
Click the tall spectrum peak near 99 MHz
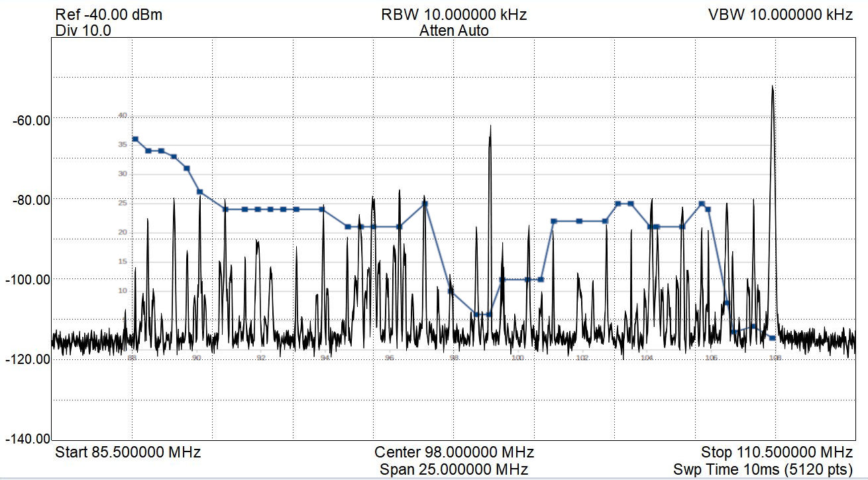coord(490,127)
